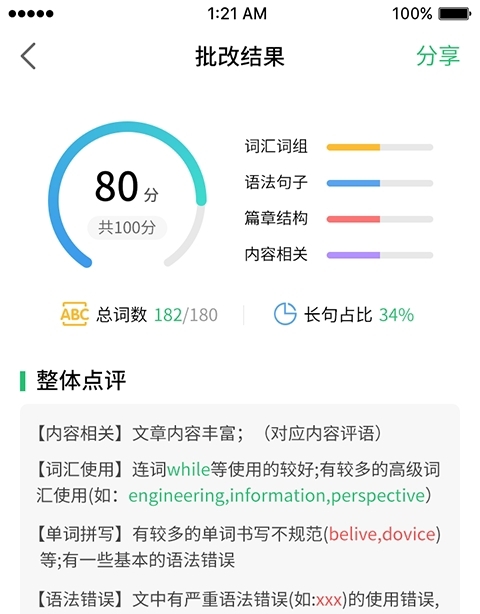The height and width of the screenshot is (614, 480).
Task: Select the blue 语法句子 progress bar
Action: tap(380, 183)
